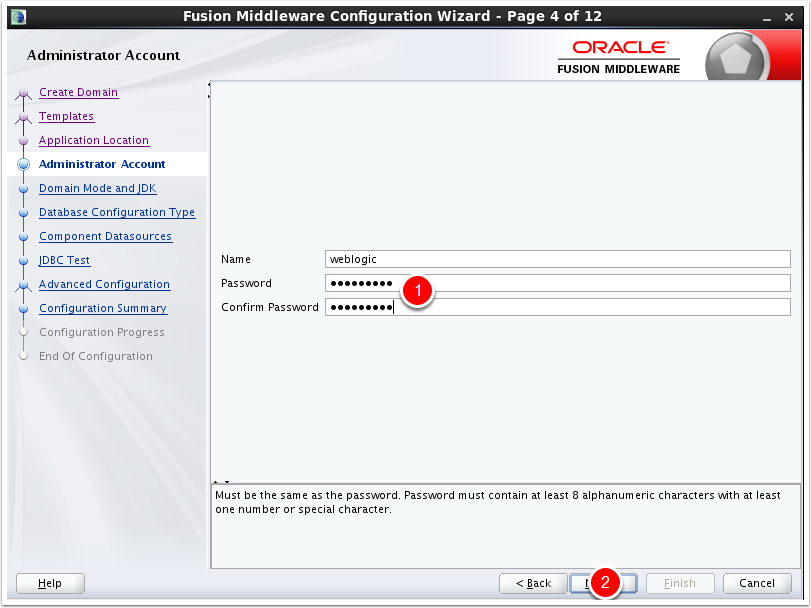The image size is (811, 608).
Task: Click the Confirm Password field
Action: pos(557,307)
